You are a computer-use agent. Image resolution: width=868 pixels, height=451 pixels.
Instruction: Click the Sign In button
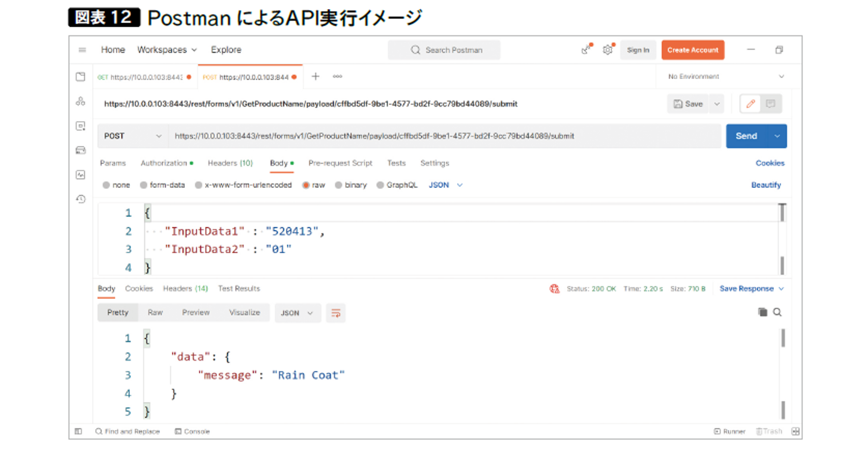[638, 50]
